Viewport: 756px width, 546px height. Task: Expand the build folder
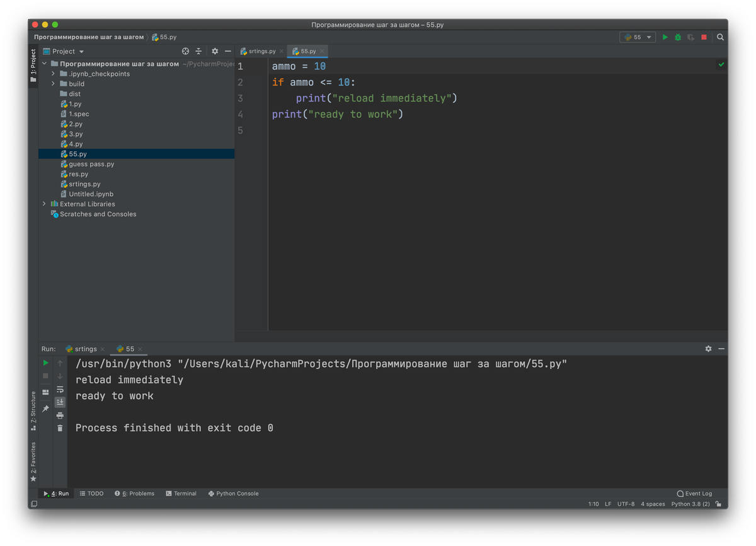coord(54,84)
